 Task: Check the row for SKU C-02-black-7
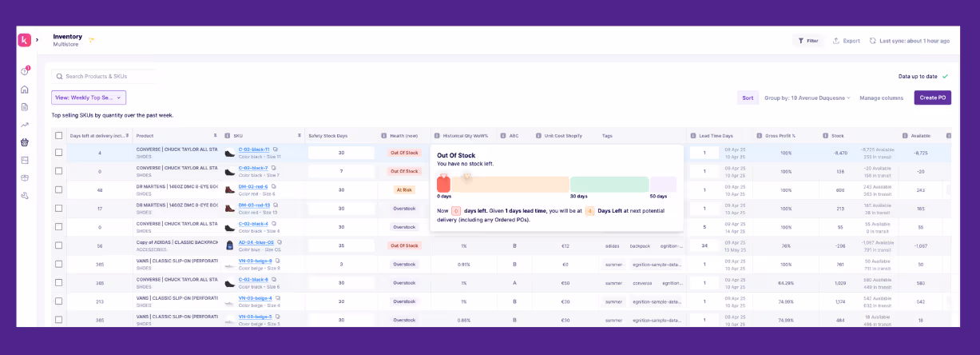tap(58, 170)
